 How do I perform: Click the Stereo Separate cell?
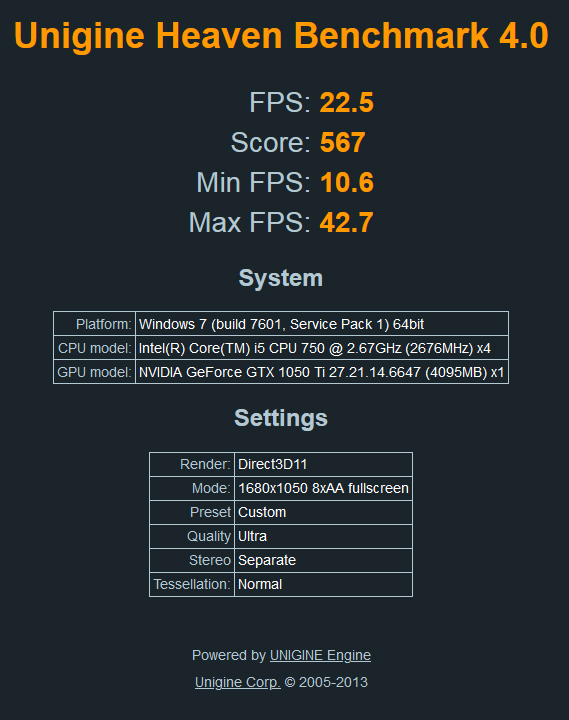323,560
